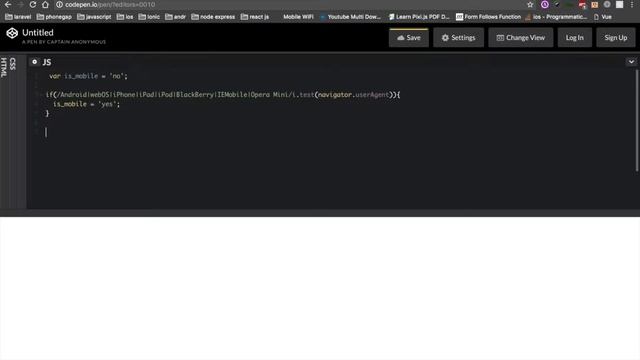Open the browser home page icon

[45, 4]
